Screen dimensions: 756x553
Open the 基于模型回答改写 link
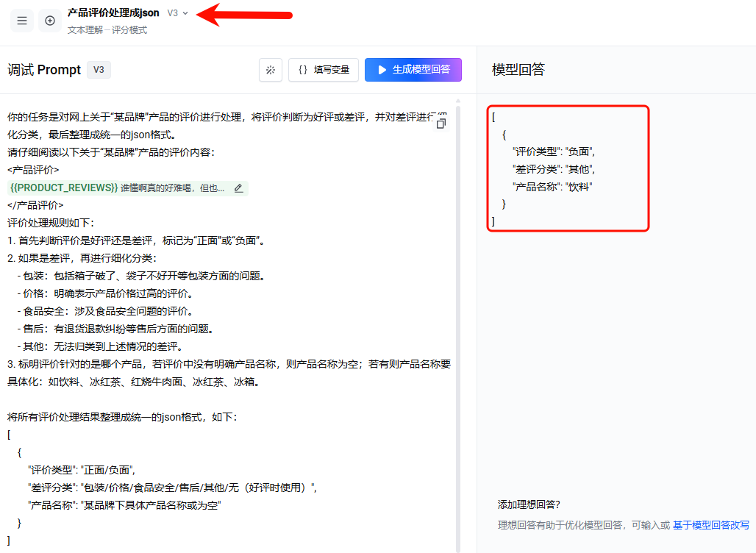711,525
